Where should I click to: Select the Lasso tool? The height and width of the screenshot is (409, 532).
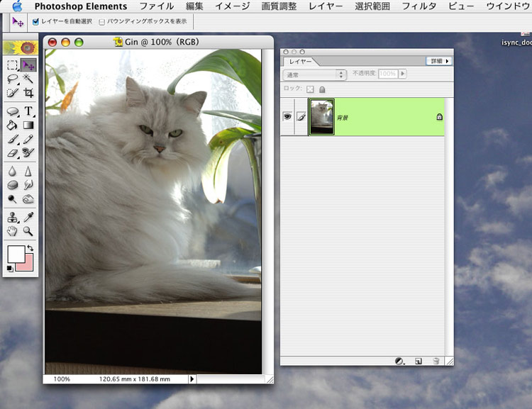coord(12,79)
